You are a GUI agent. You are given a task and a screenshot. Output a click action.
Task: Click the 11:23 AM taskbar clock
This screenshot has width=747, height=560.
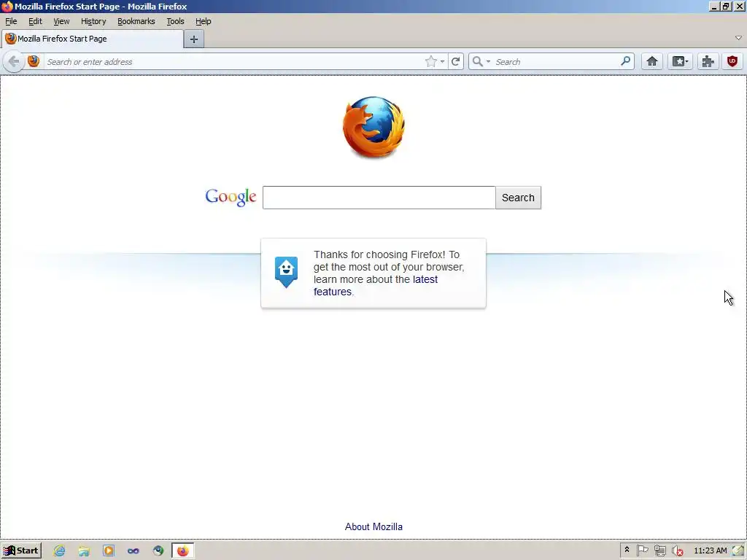click(x=711, y=551)
